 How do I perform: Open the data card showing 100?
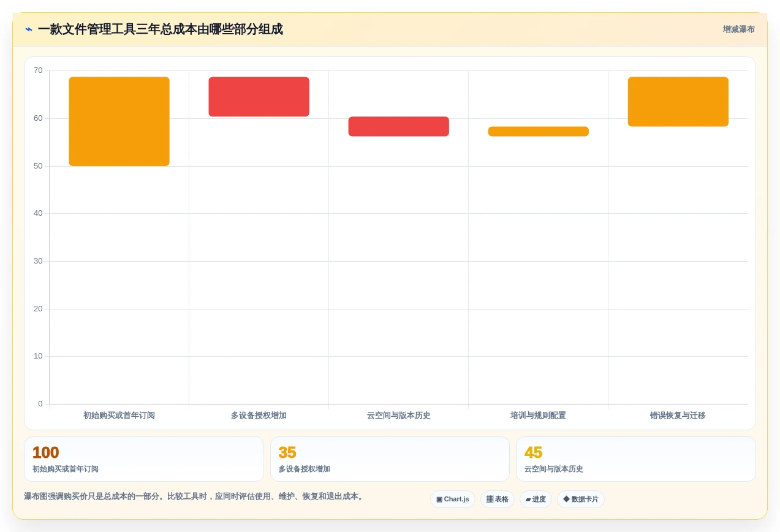pos(144,459)
